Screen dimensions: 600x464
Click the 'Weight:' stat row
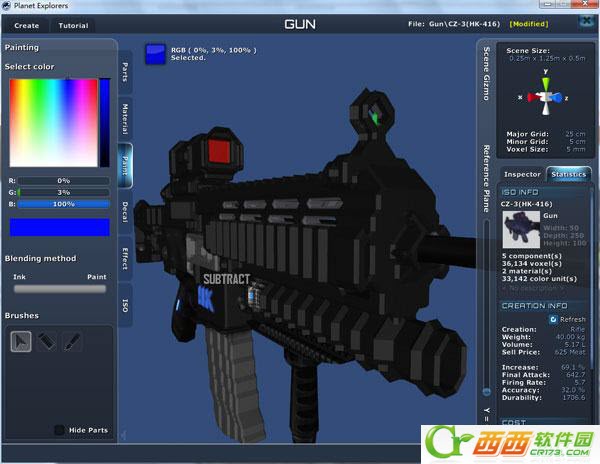point(544,337)
